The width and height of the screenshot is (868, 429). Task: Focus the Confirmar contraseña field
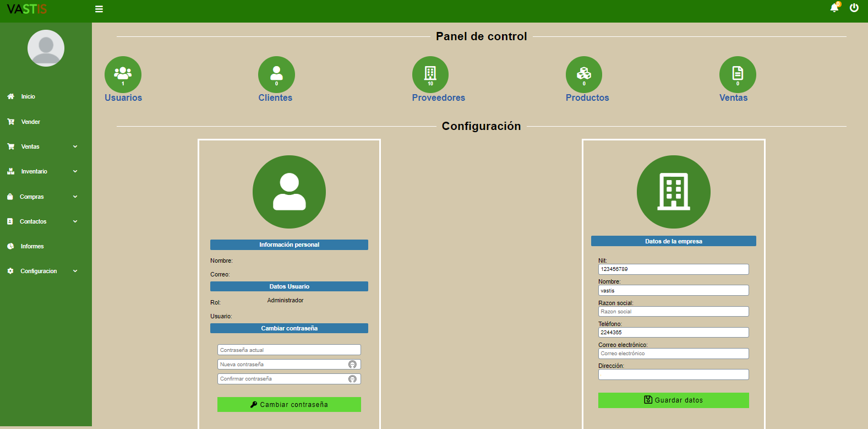pyautogui.click(x=289, y=378)
